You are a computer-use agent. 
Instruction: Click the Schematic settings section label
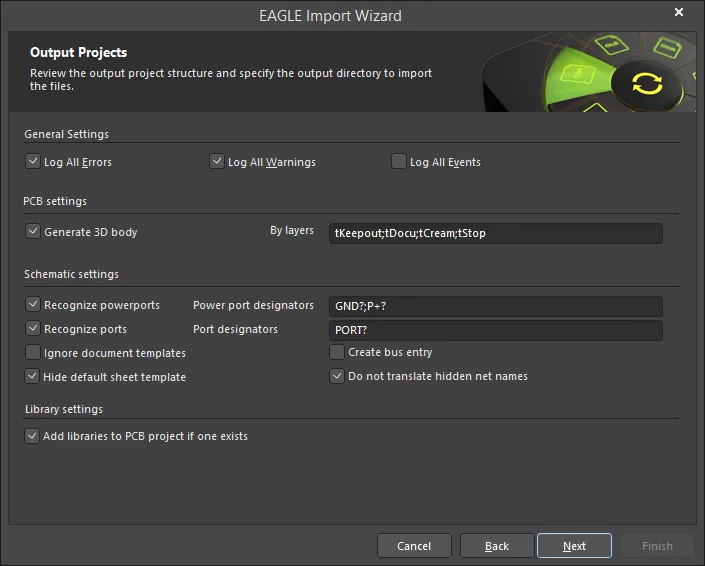(71, 274)
